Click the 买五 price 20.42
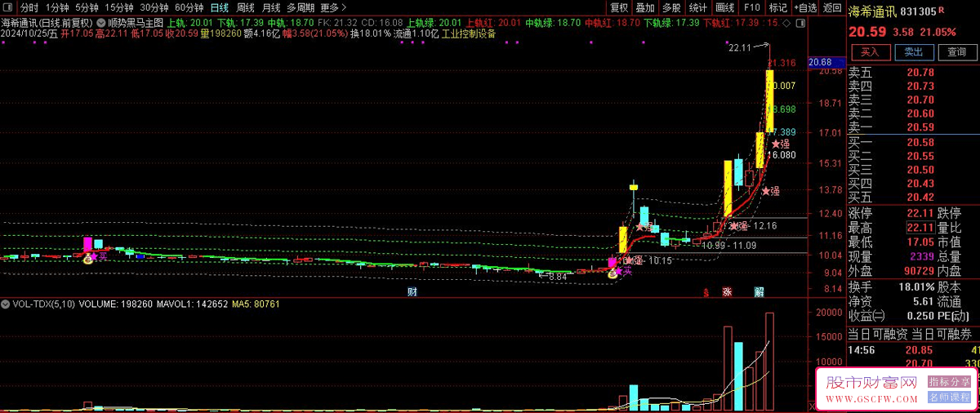Viewport: 980px width, 413px height. pyautogui.click(x=920, y=197)
